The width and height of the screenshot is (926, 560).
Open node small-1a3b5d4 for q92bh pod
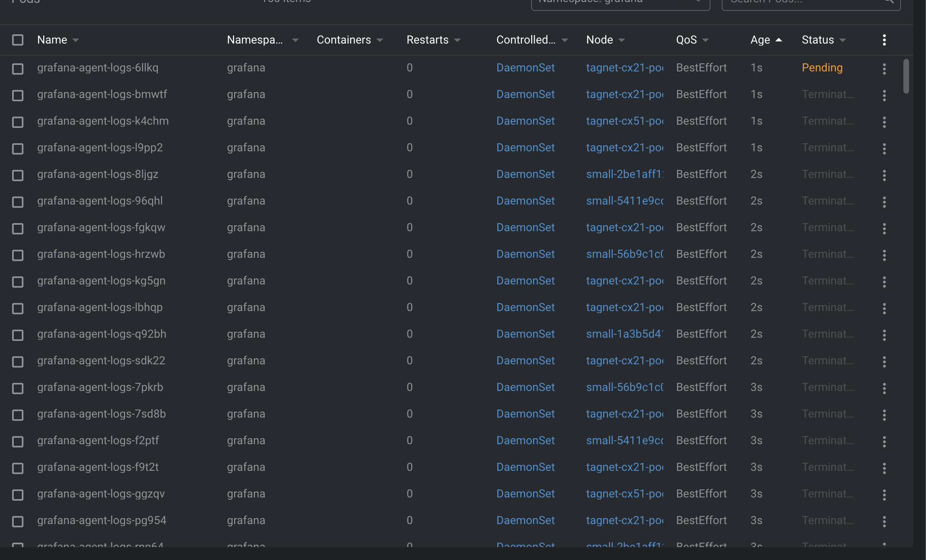point(624,334)
